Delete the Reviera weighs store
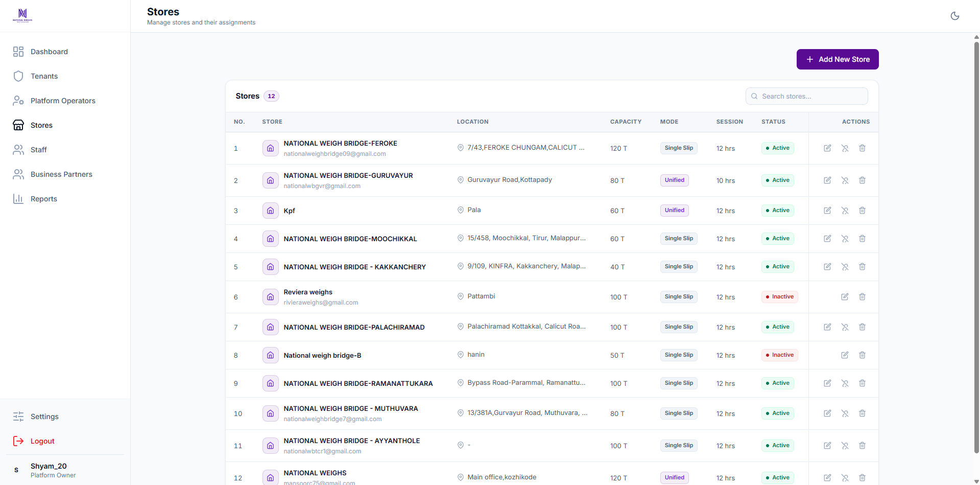Screen dimensions: 980x485 coord(862,297)
